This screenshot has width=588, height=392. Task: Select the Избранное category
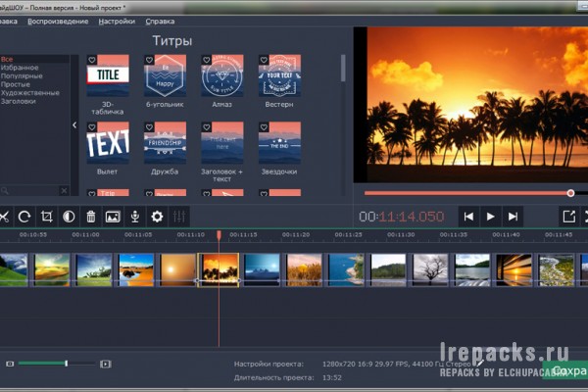20,68
